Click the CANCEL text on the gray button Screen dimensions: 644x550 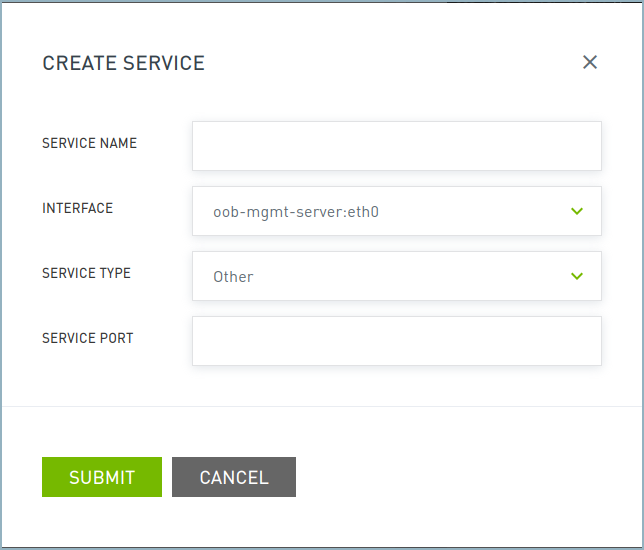coord(234,477)
